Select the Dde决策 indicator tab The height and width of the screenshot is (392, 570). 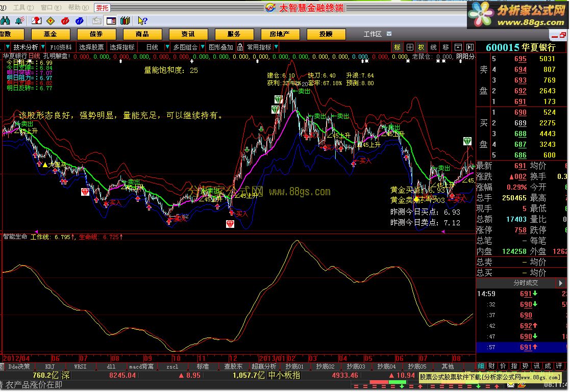tap(19, 367)
